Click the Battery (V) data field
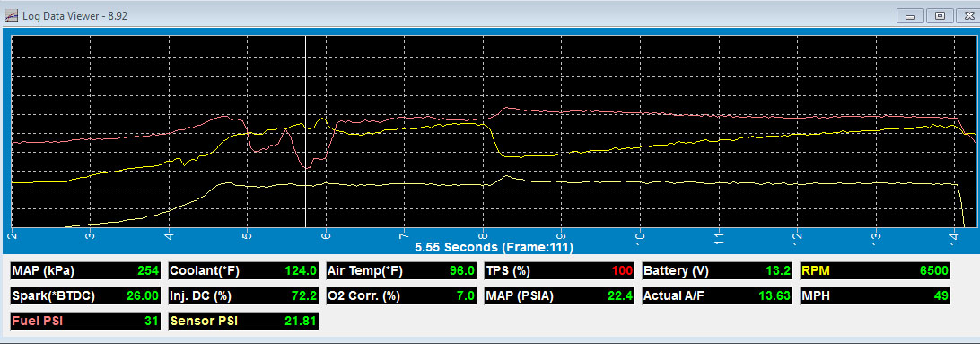The image size is (980, 344). (718, 271)
